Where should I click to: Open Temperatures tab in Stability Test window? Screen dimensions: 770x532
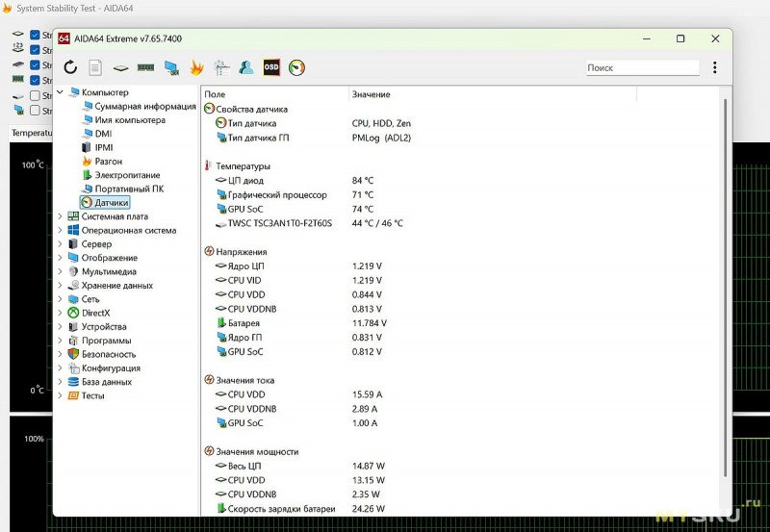click(31, 133)
